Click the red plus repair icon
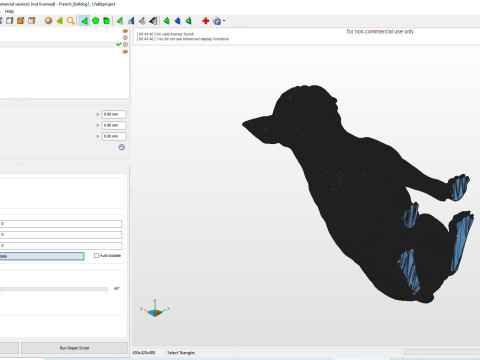Screen dimensions: 480x360 coord(206,21)
